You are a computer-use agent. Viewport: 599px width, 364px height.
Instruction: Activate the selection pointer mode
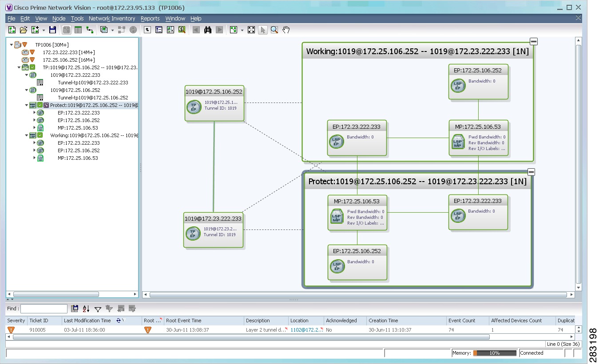263,30
